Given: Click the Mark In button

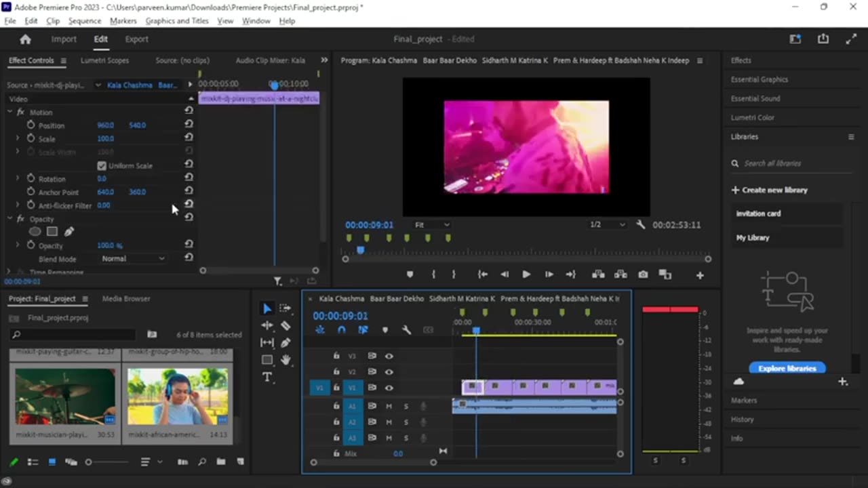Looking at the screenshot, I should point(434,274).
